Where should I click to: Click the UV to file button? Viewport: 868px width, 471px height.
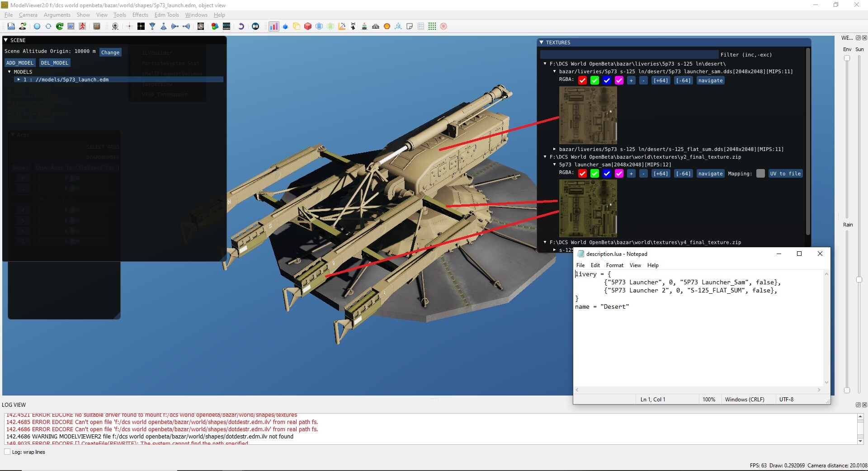pos(785,174)
